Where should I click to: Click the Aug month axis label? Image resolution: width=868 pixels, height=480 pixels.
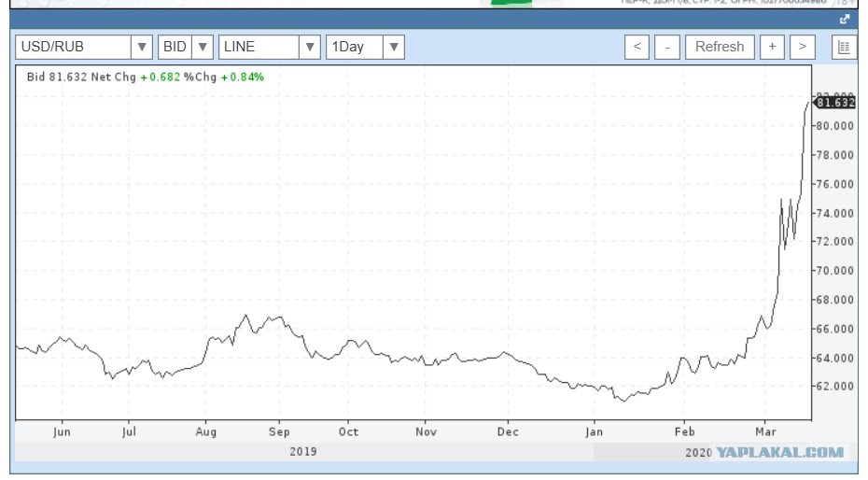click(206, 431)
